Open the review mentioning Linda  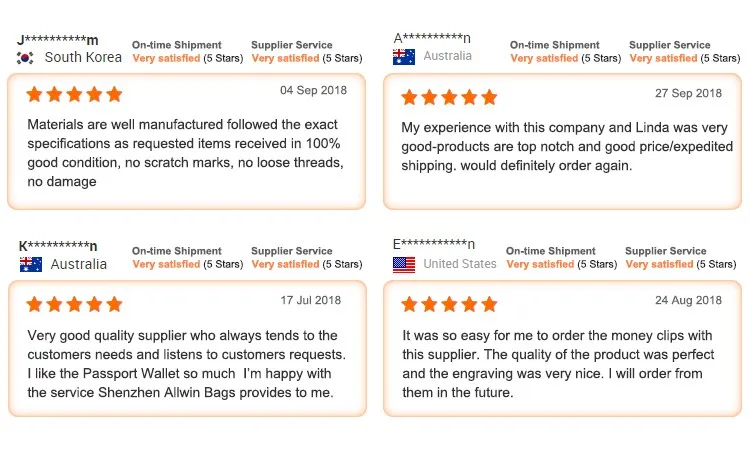tap(562, 142)
